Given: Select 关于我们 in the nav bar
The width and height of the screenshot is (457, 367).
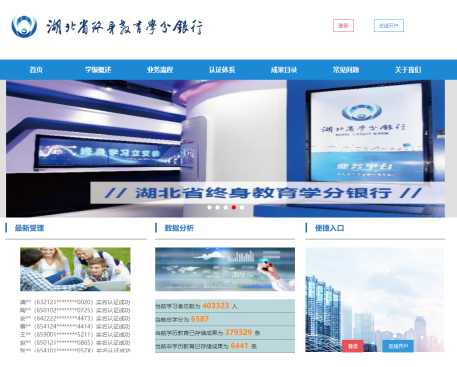Looking at the screenshot, I should click(408, 70).
